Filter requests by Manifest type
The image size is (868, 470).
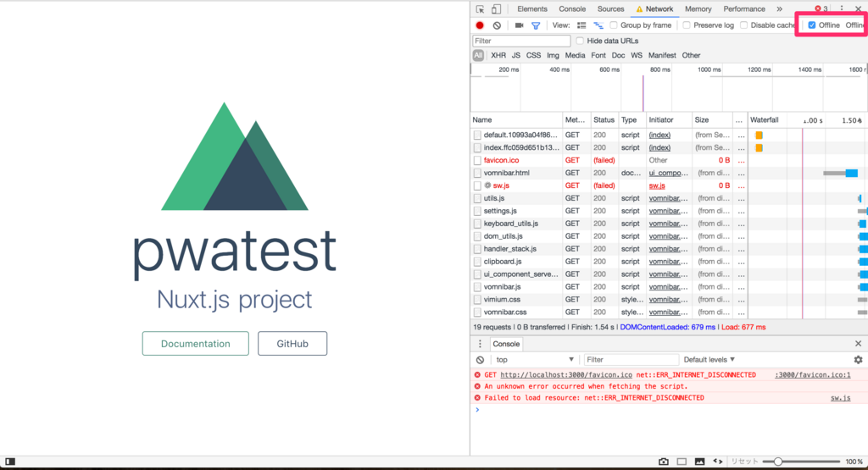click(662, 55)
